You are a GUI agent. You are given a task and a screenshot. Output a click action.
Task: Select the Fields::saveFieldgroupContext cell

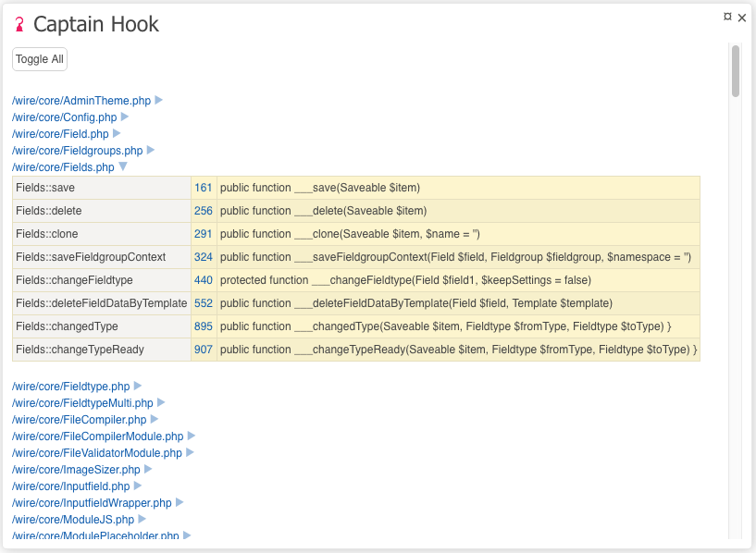pyautogui.click(x=102, y=257)
